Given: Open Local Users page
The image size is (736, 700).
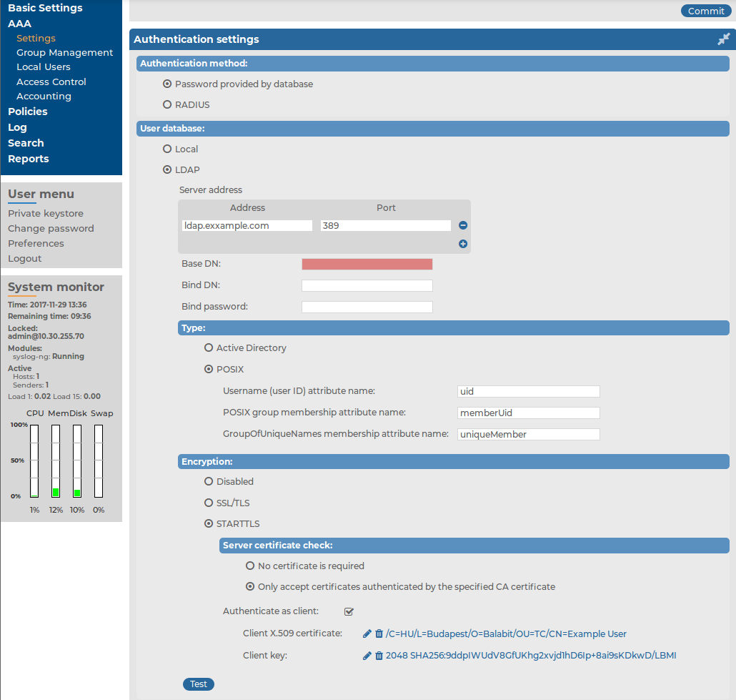Looking at the screenshot, I should (43, 67).
